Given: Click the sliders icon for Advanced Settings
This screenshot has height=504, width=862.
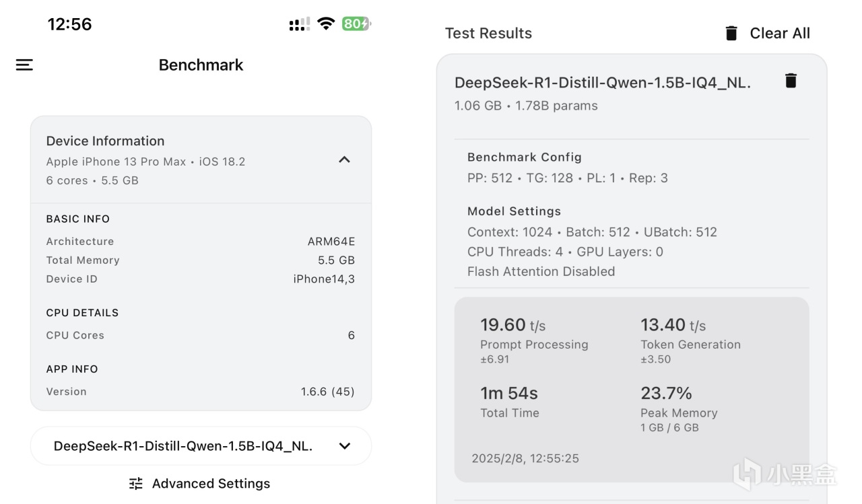Looking at the screenshot, I should (x=136, y=483).
